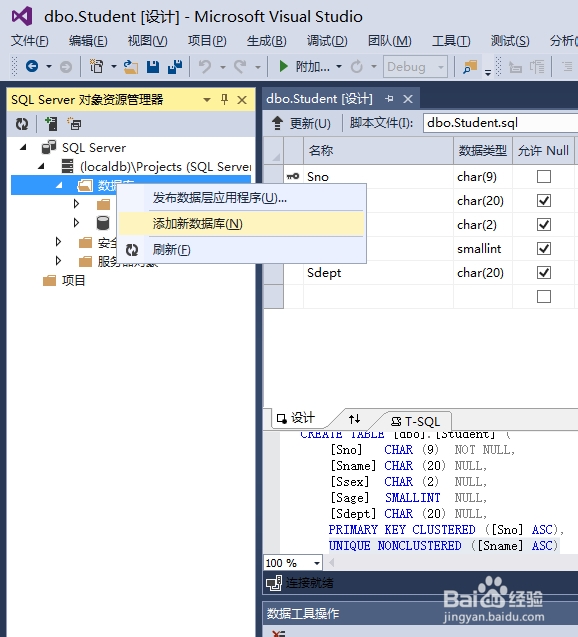Pin the dbo.Student design tab
The image size is (578, 637).
389,99
